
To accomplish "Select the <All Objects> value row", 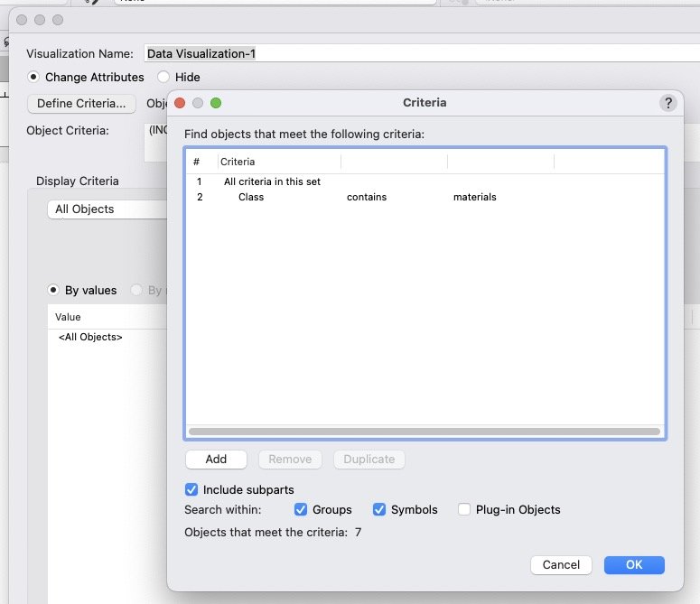I will pos(90,337).
